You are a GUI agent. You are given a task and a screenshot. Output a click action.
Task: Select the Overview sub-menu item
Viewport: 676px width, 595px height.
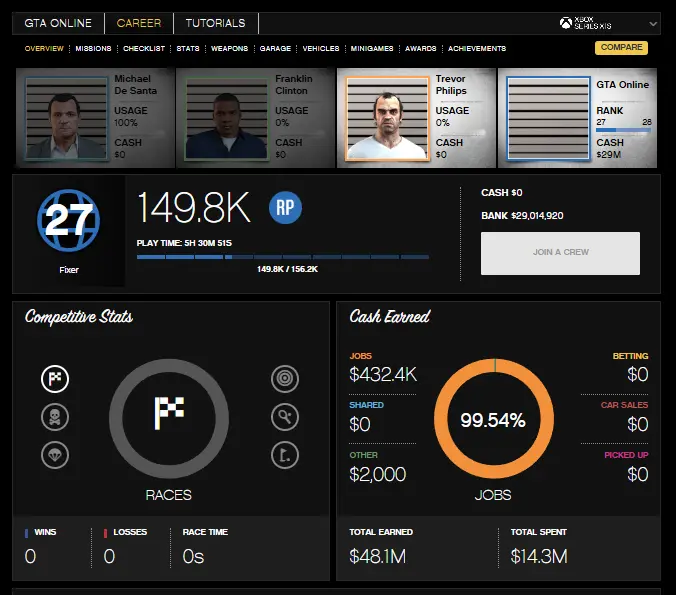(x=44, y=48)
